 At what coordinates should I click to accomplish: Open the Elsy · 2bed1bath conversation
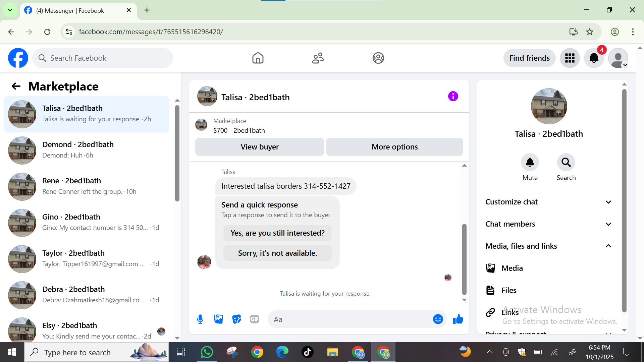[87, 328]
